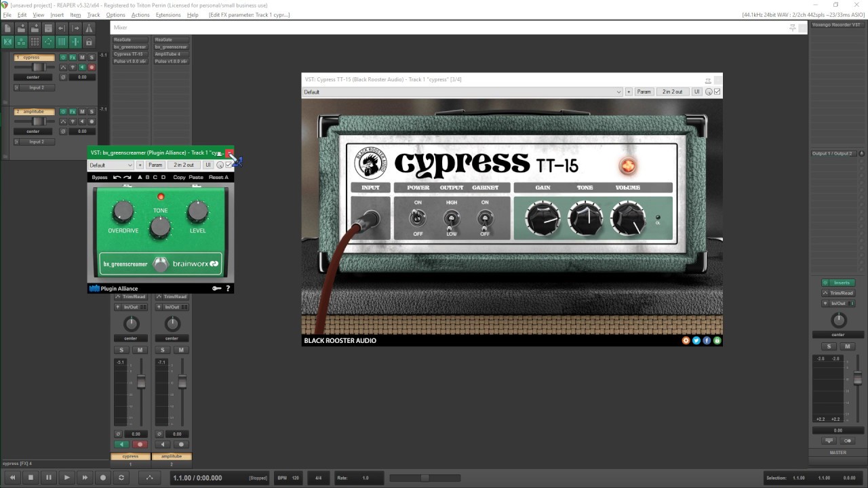This screenshot has height=488, width=868.
Task: Open the Track menu
Action: coord(94,15)
